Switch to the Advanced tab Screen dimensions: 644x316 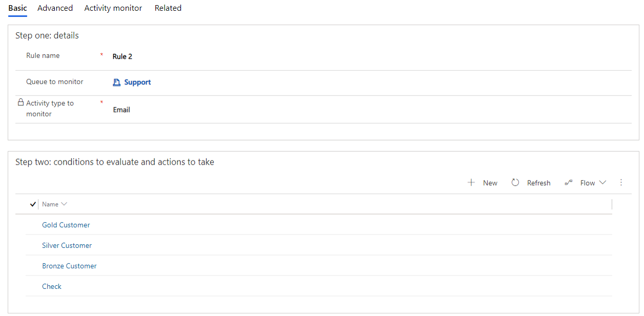55,8
